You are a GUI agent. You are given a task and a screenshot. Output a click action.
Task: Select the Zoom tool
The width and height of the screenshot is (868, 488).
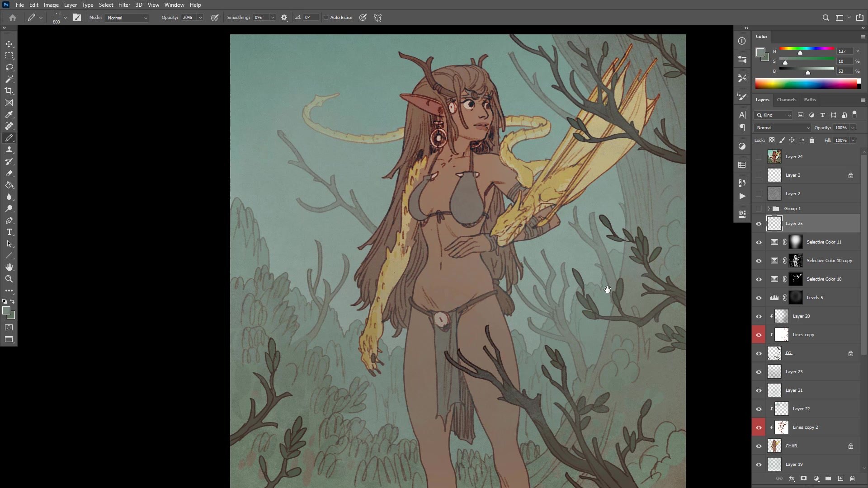pyautogui.click(x=9, y=279)
